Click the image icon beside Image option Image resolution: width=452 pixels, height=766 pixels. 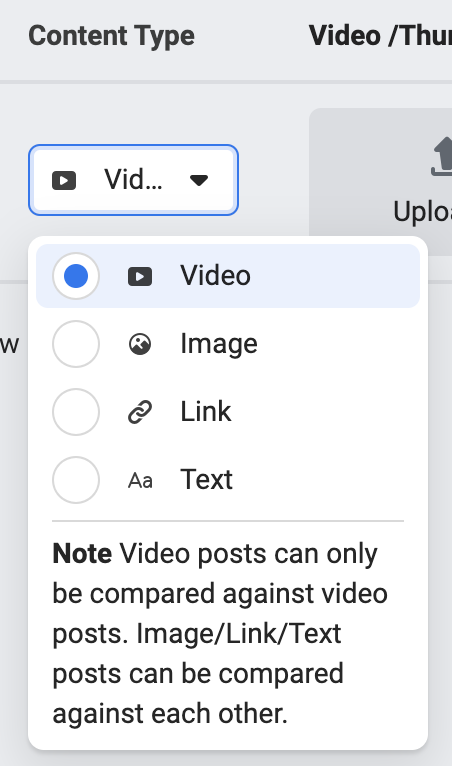point(140,344)
